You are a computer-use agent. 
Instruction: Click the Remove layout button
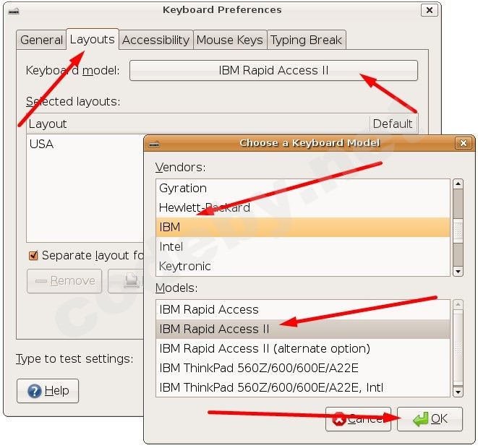pyautogui.click(x=64, y=281)
